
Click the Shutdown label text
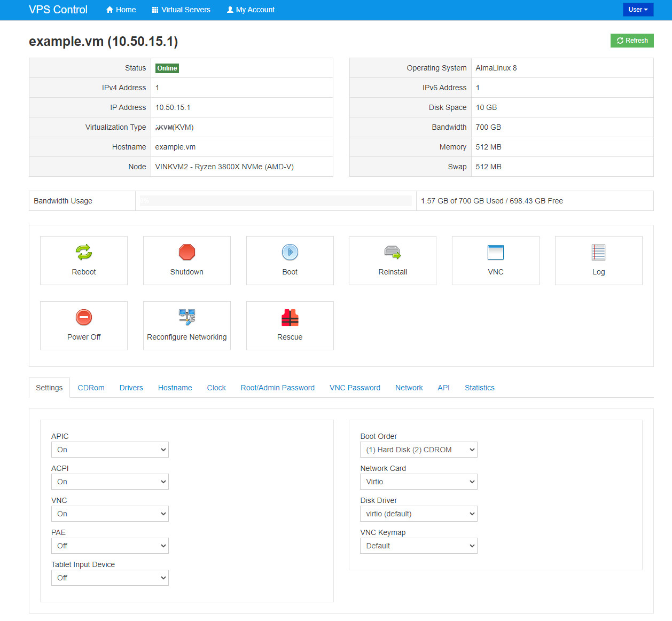(x=187, y=272)
